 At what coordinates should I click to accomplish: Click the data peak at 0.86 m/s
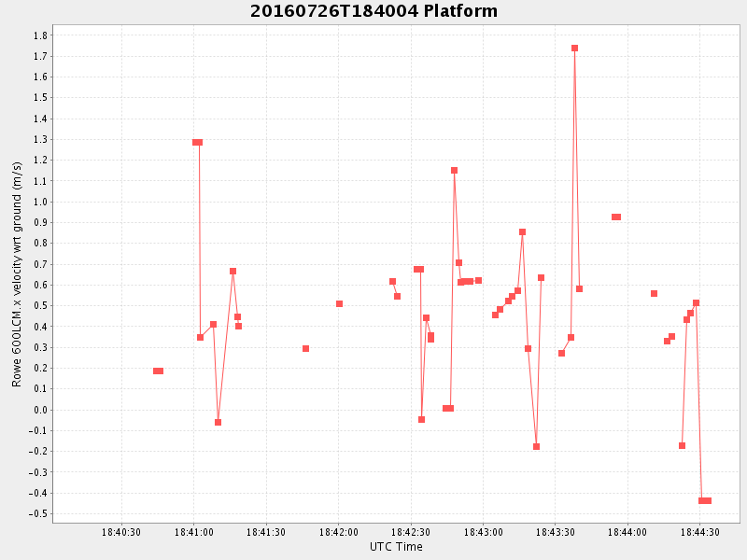(522, 231)
